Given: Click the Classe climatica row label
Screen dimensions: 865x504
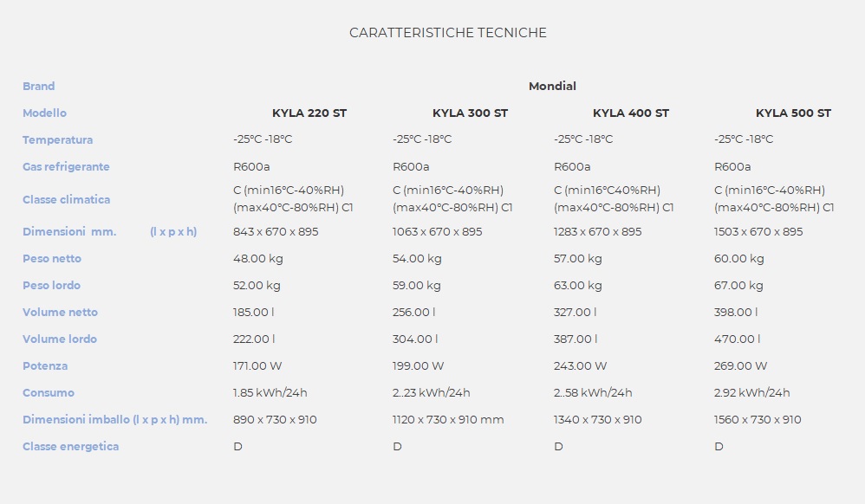Looking at the screenshot, I should click(x=66, y=200).
